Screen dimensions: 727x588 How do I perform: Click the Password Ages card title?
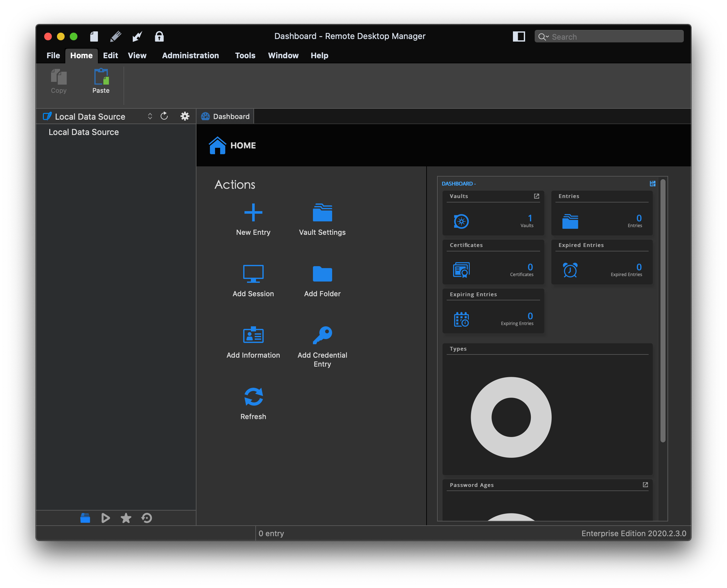(x=471, y=485)
